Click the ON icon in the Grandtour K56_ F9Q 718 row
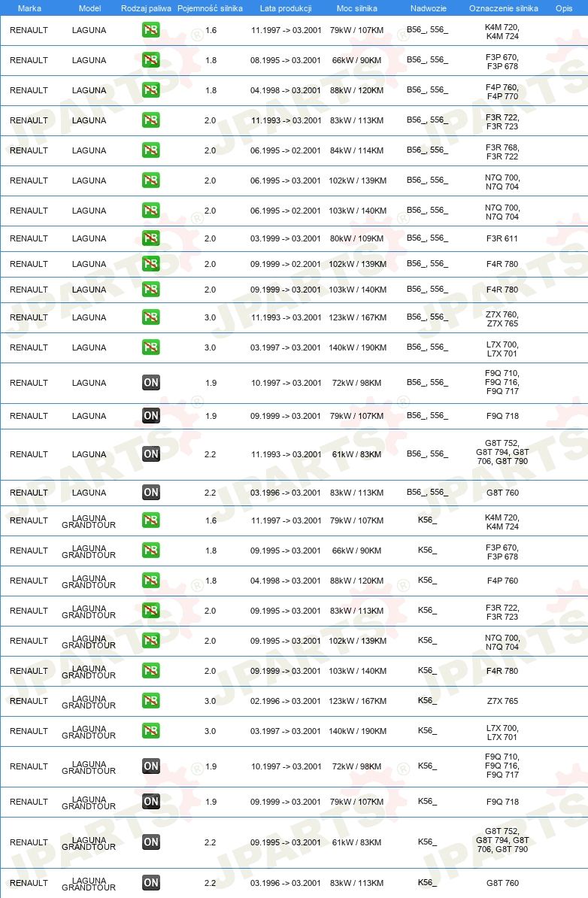Screen dimensions: 588x898 151,802
